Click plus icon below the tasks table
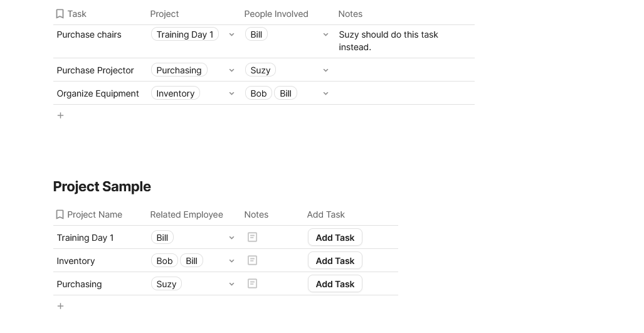The height and width of the screenshot is (333, 644). click(x=61, y=115)
